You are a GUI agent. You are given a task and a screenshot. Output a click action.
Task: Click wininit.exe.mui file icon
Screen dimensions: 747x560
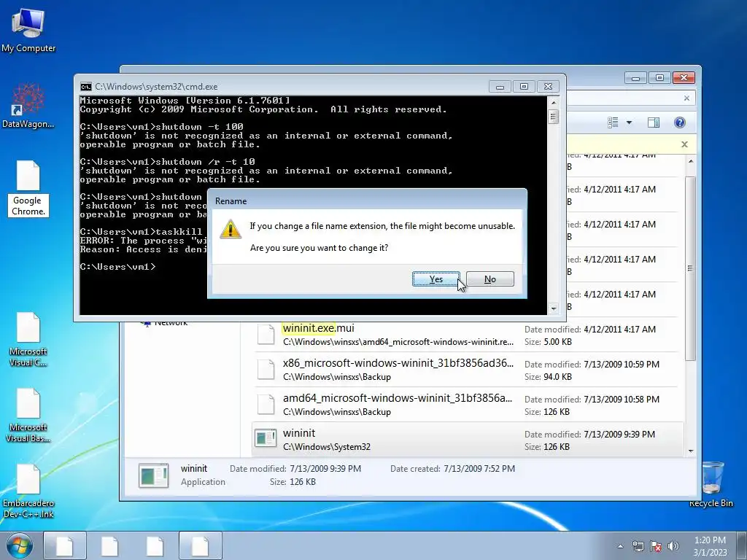coord(266,334)
